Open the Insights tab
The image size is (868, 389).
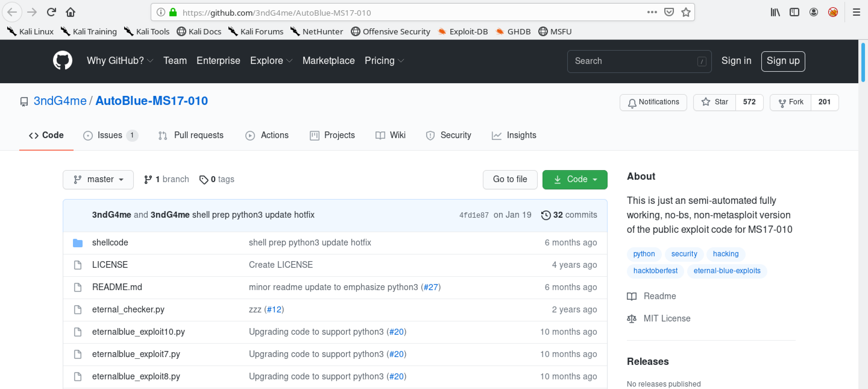coord(514,135)
